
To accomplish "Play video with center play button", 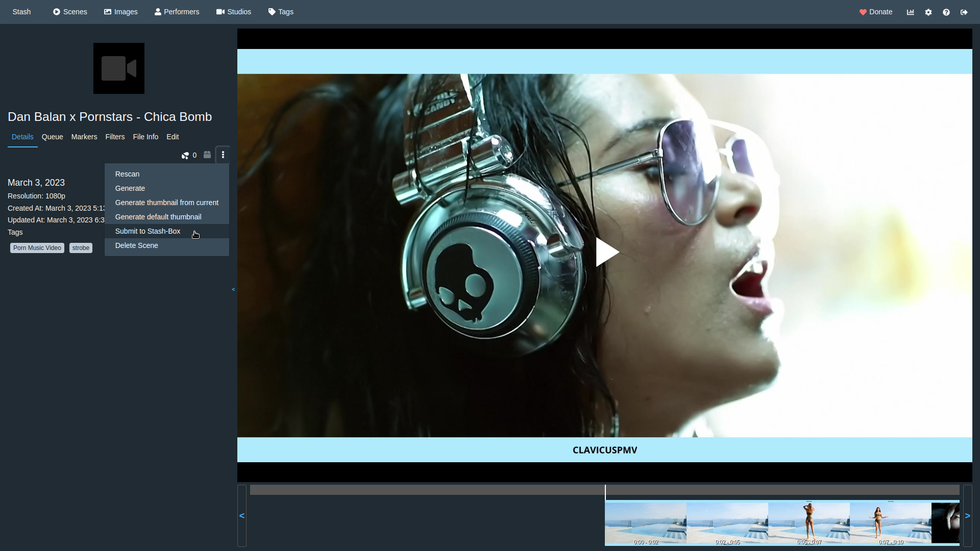I will click(606, 252).
